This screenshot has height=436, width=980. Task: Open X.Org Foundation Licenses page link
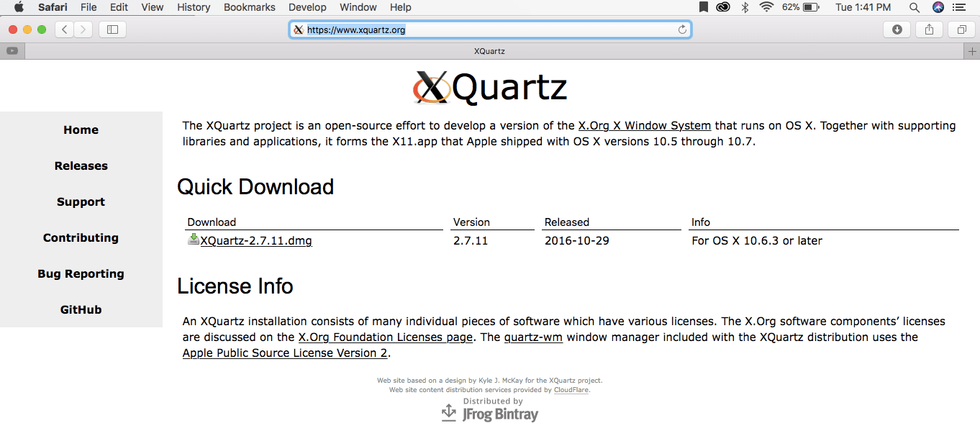[x=386, y=337]
